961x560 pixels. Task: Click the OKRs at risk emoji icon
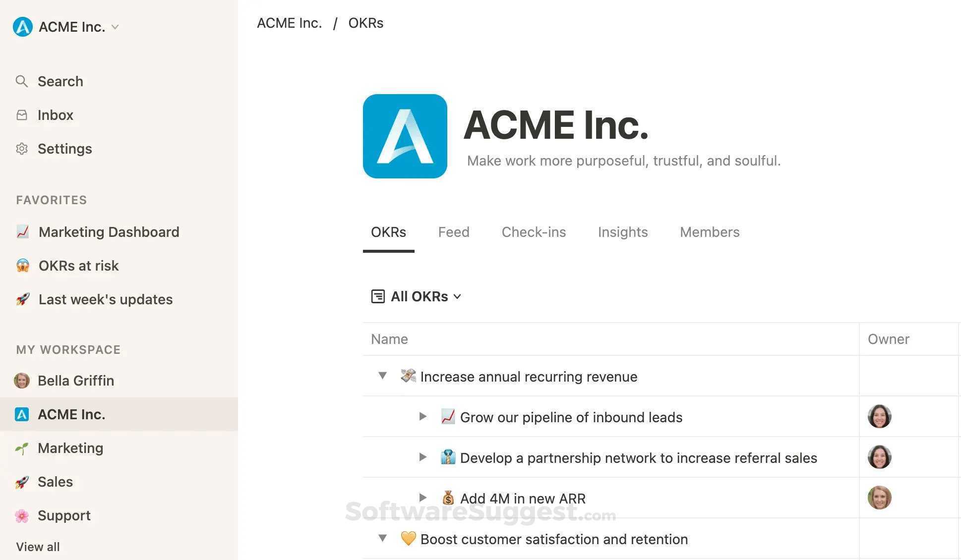(x=23, y=266)
